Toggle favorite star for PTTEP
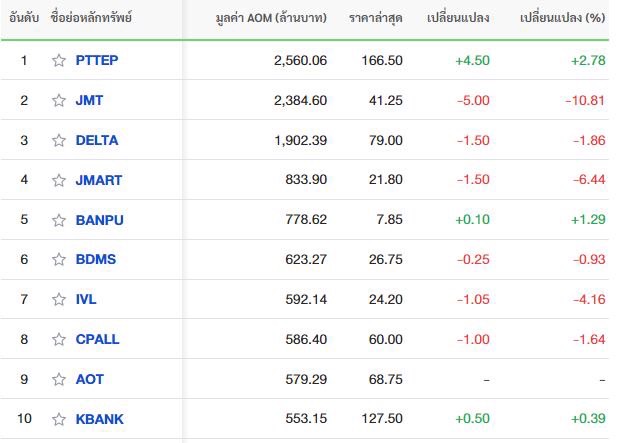This screenshot has width=628, height=443. click(x=59, y=60)
